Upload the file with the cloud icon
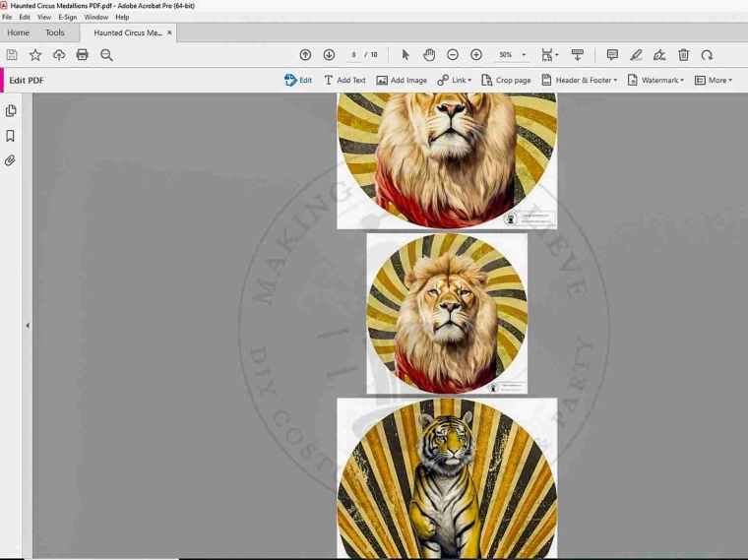The height and width of the screenshot is (560, 748). click(59, 55)
